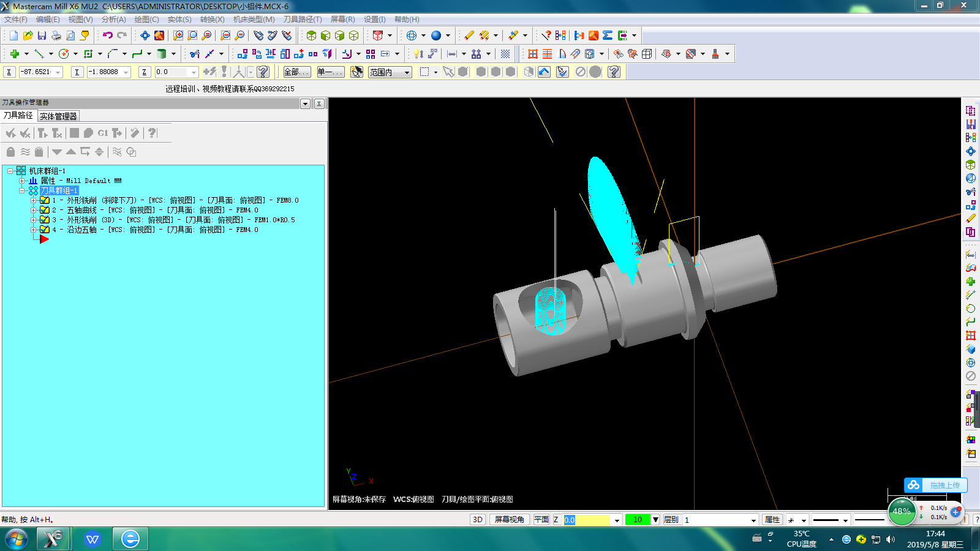Collapse the 机床群组-1 tree node
The width and height of the screenshot is (980, 551).
10,171
